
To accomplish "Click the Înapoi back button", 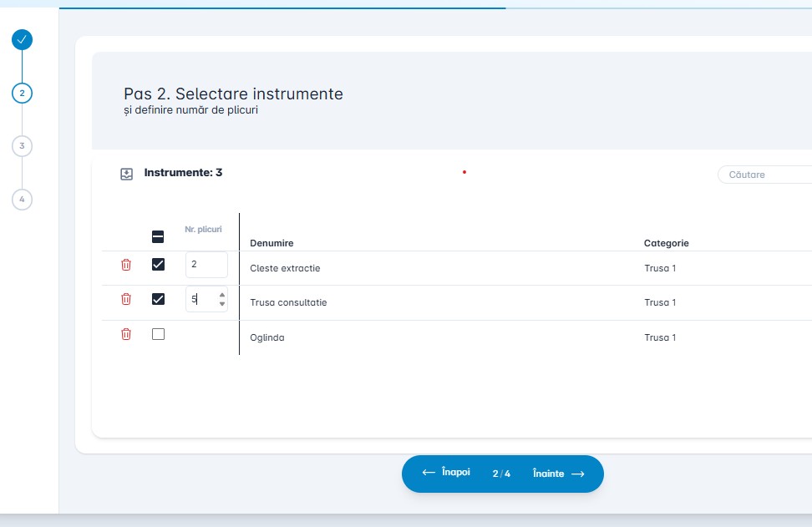I will pos(446,473).
